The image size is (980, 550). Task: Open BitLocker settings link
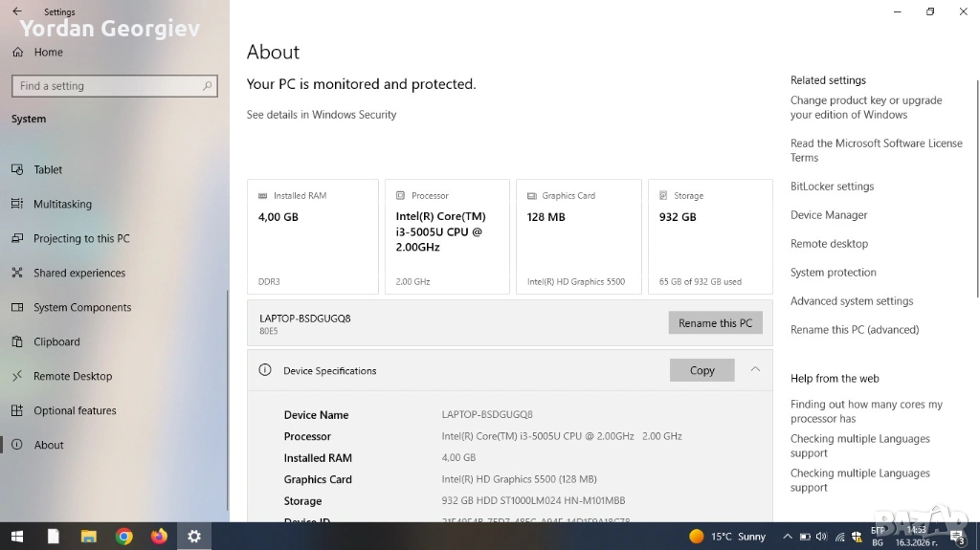click(x=832, y=187)
